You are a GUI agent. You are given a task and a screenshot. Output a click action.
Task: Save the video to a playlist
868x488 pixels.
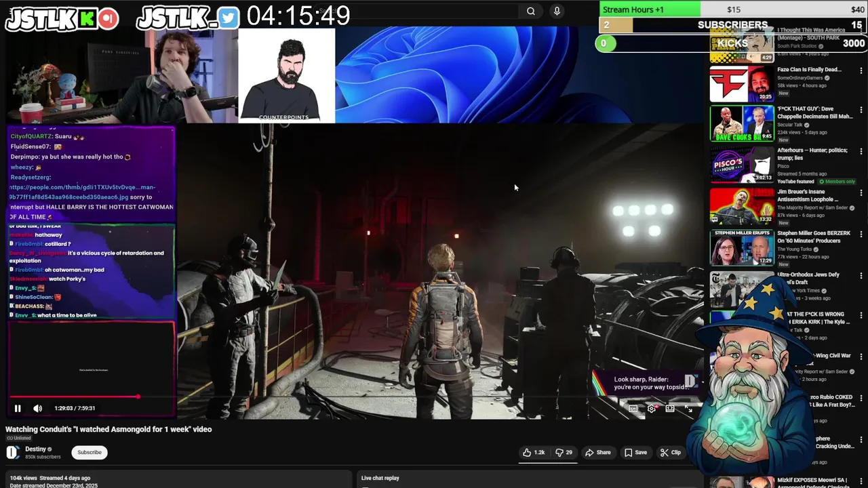[x=635, y=452]
